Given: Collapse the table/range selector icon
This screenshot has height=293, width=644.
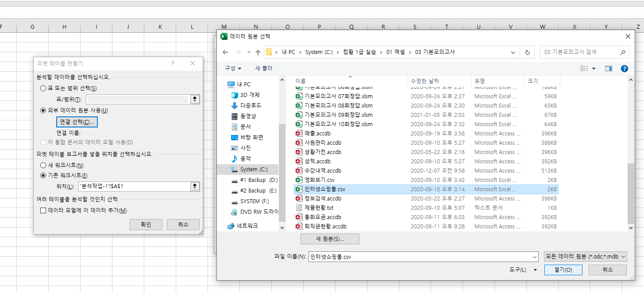Looking at the screenshot, I should (x=194, y=99).
